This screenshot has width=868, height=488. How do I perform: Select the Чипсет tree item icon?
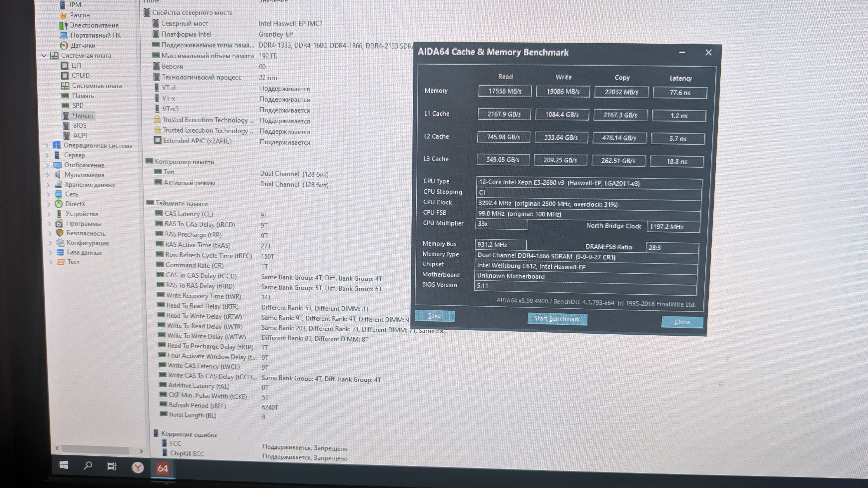(x=66, y=115)
